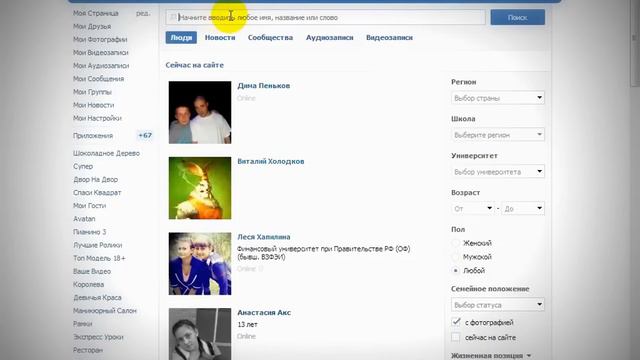Uncheck the с фотографией checkbox
The width and height of the screenshot is (640, 360).
pos(456,322)
